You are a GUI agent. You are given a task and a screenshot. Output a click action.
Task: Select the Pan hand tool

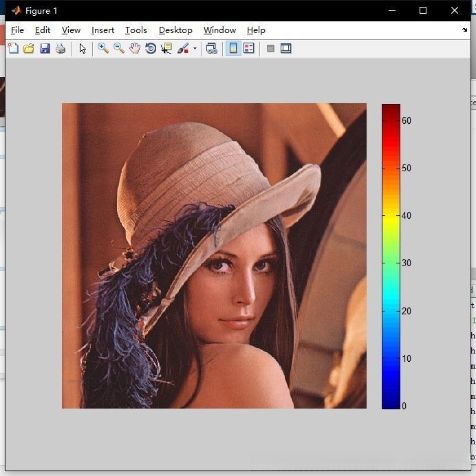pos(135,48)
